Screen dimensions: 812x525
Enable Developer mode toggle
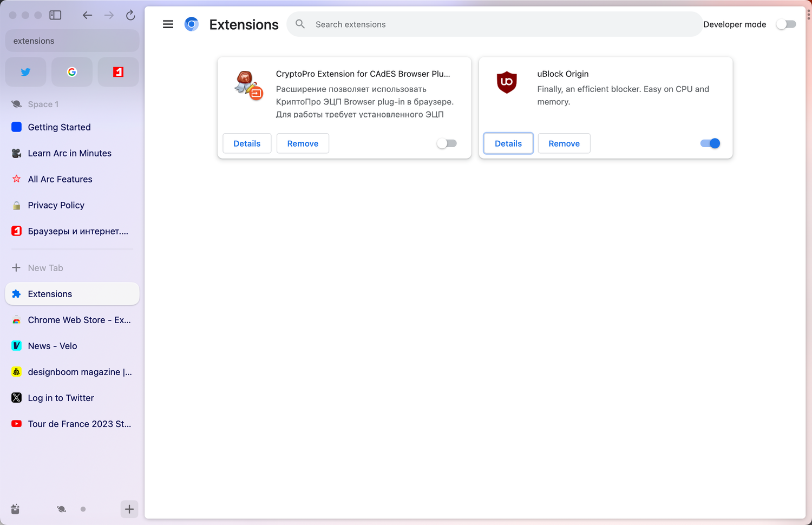[786, 24]
